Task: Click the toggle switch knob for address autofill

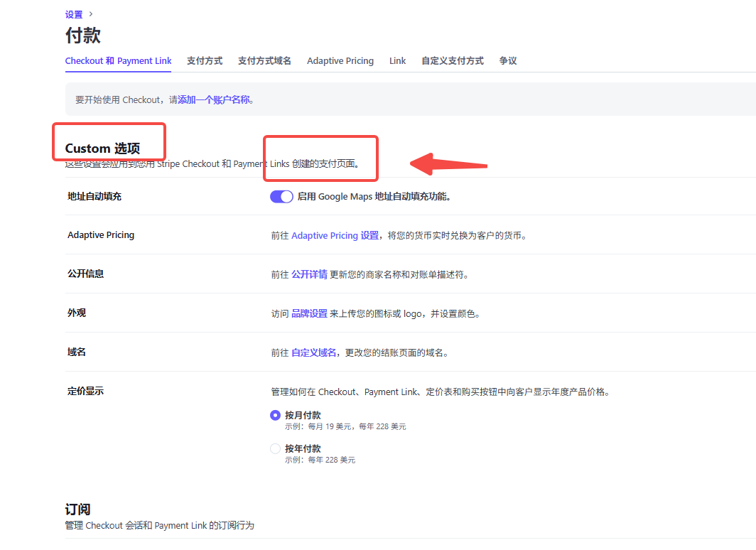Action: point(286,196)
